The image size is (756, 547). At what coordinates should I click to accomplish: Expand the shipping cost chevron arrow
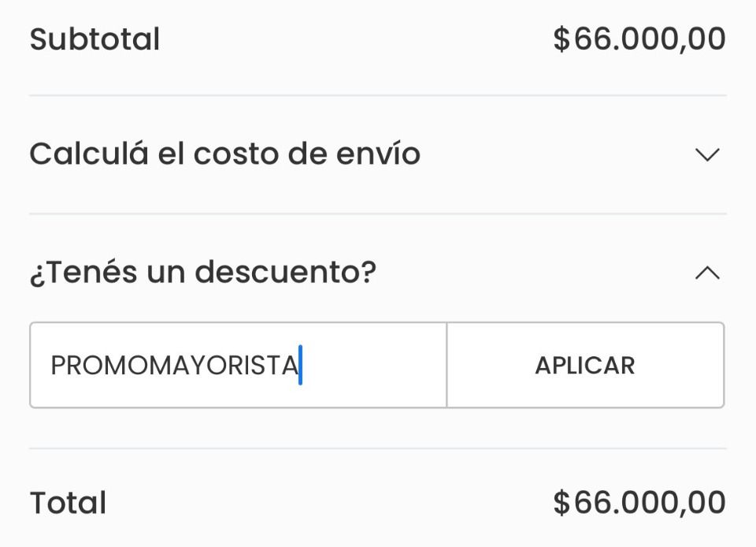707,154
